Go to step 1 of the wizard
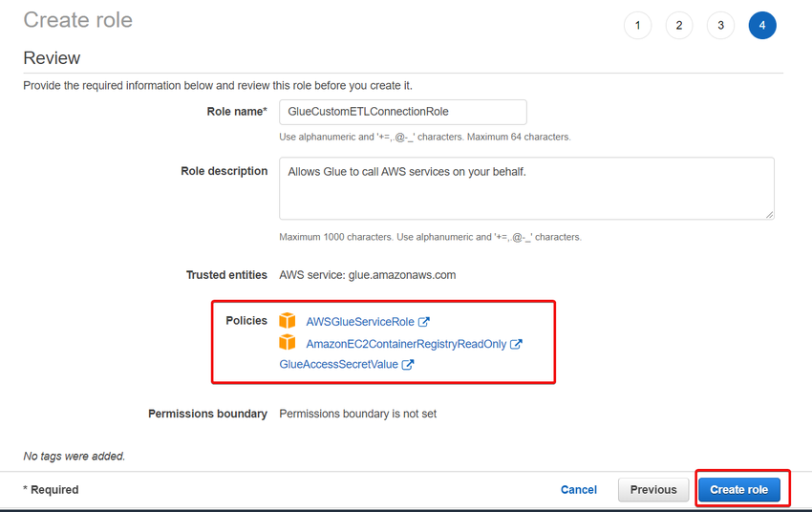 [x=637, y=25]
